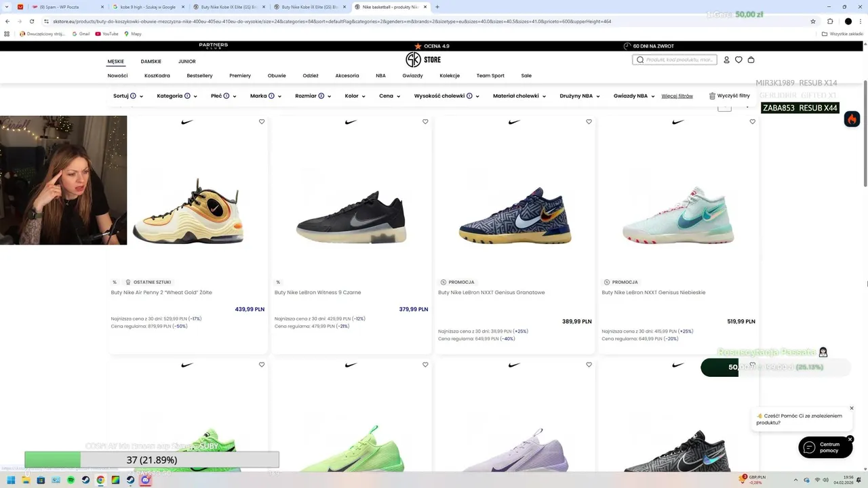Click the magnifier icon in search box

click(639, 60)
